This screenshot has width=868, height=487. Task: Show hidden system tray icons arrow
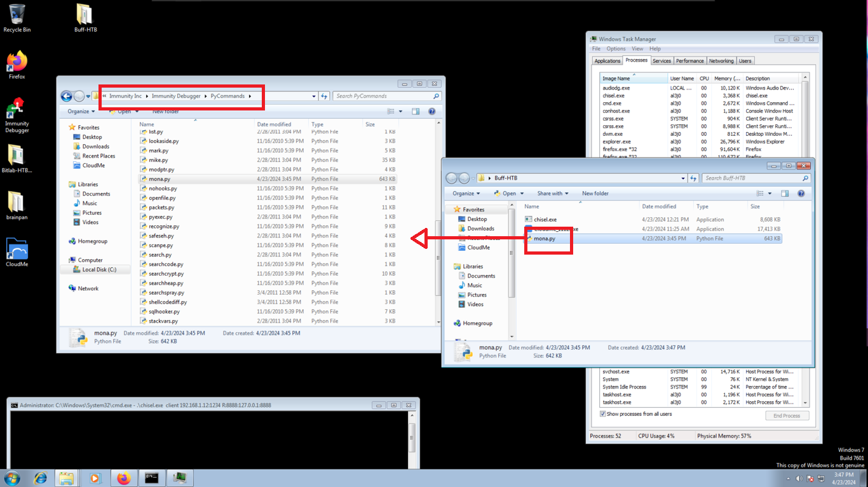[x=789, y=479]
